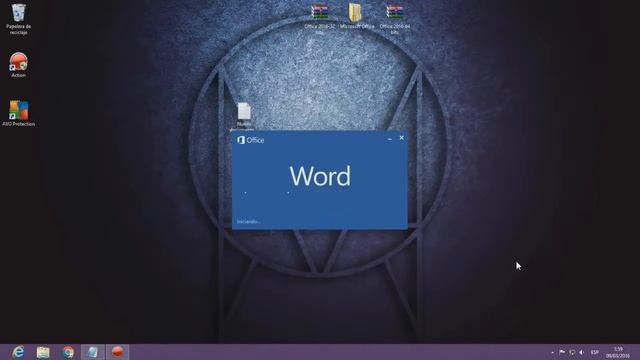Viewport: 640px width, 360px height.
Task: Select the Office 2016 32 bits archive icon
Action: [320, 18]
